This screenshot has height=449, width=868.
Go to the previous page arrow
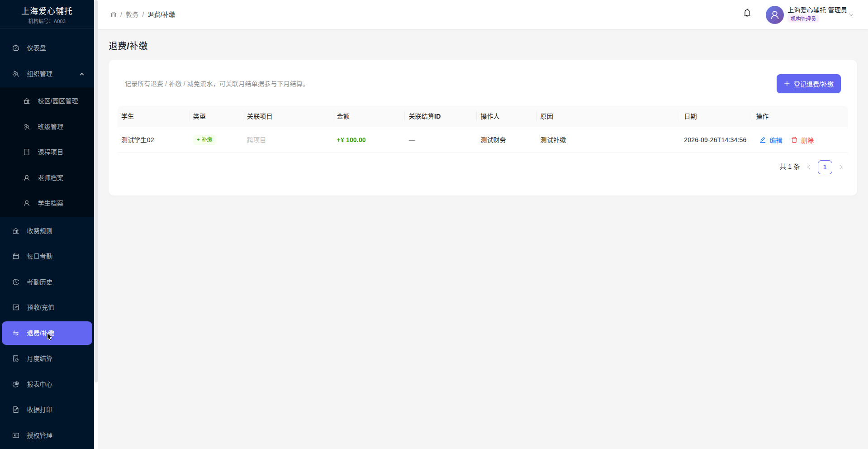point(809,167)
